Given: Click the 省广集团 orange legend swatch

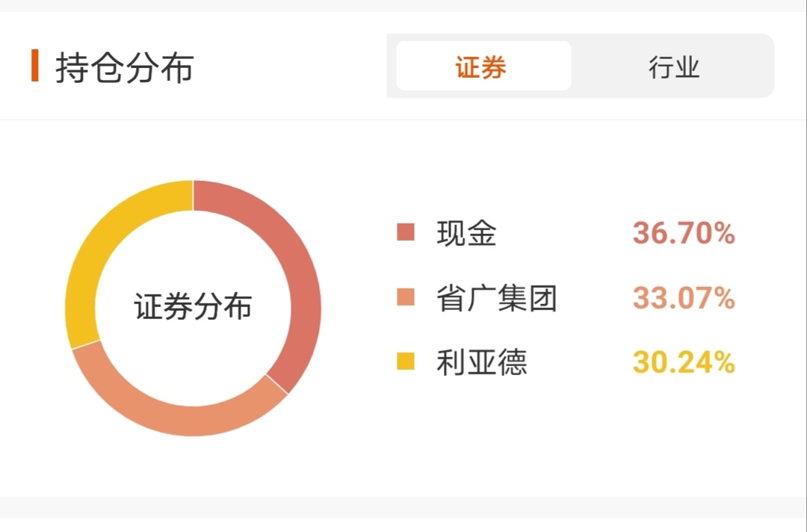Looking at the screenshot, I should coord(406,297).
